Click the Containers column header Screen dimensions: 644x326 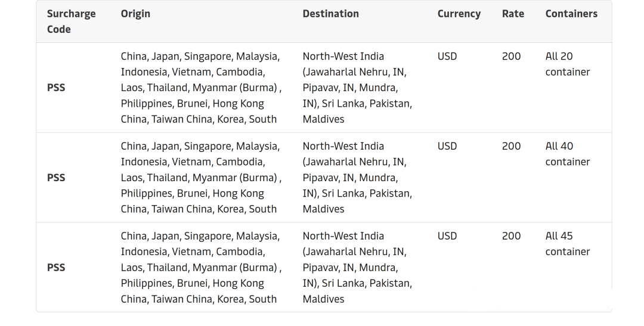pyautogui.click(x=571, y=14)
